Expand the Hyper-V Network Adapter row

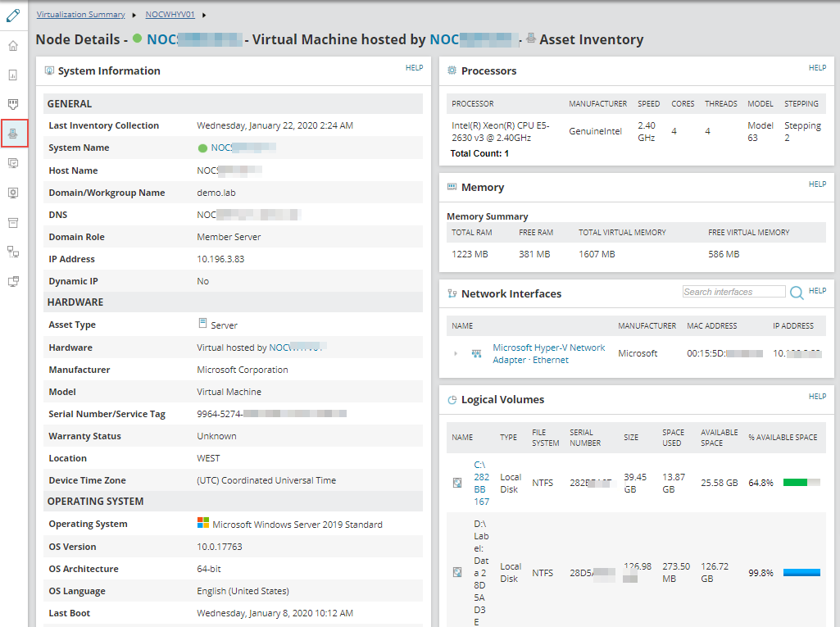point(456,353)
